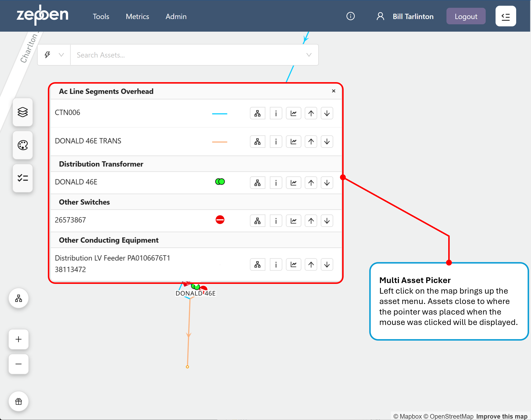Open chart for DONALD 46E TRANS
Viewport: 531px width, 420px height.
(x=293, y=142)
